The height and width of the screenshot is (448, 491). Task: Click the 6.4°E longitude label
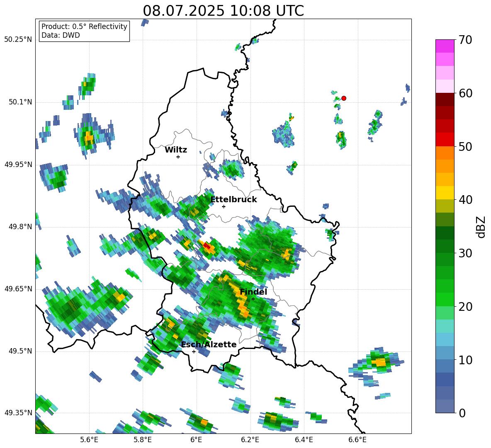[x=304, y=440]
